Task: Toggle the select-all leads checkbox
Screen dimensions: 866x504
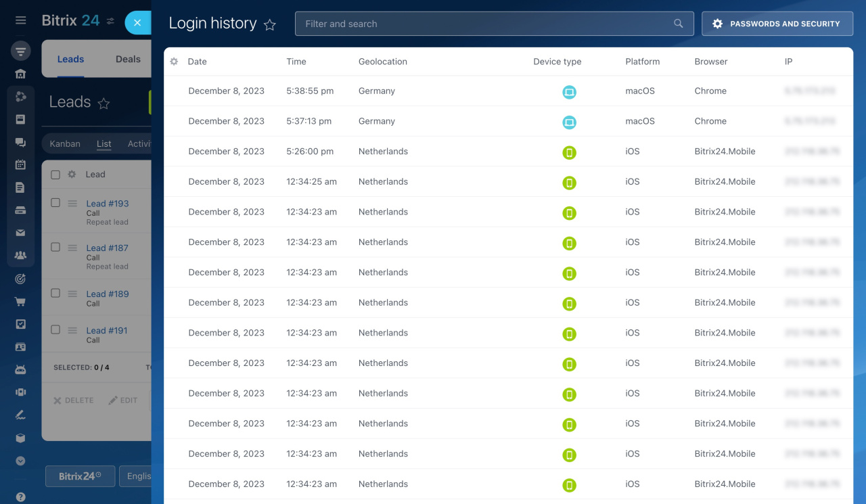Action: coord(55,175)
